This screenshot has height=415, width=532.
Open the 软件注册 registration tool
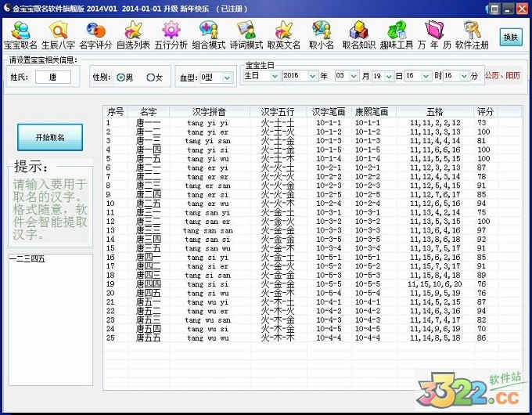coord(472,35)
